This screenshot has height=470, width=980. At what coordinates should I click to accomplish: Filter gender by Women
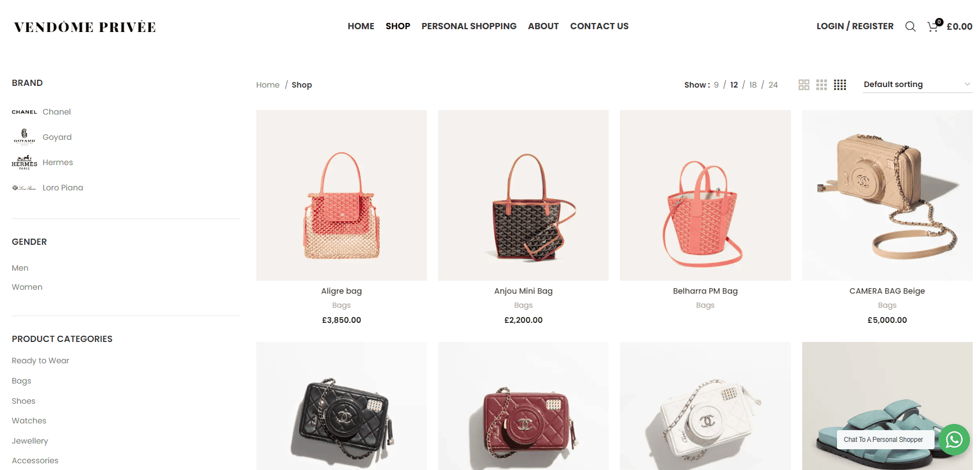pyautogui.click(x=27, y=287)
